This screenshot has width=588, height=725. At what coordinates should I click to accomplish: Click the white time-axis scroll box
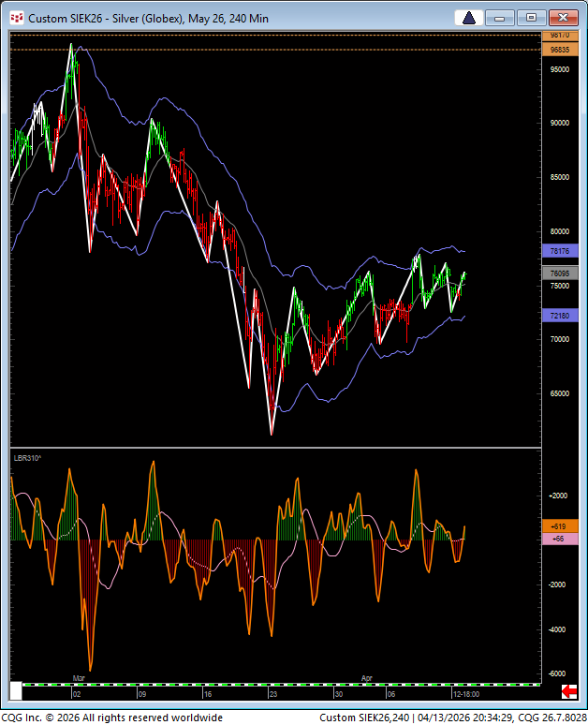tap(16, 690)
